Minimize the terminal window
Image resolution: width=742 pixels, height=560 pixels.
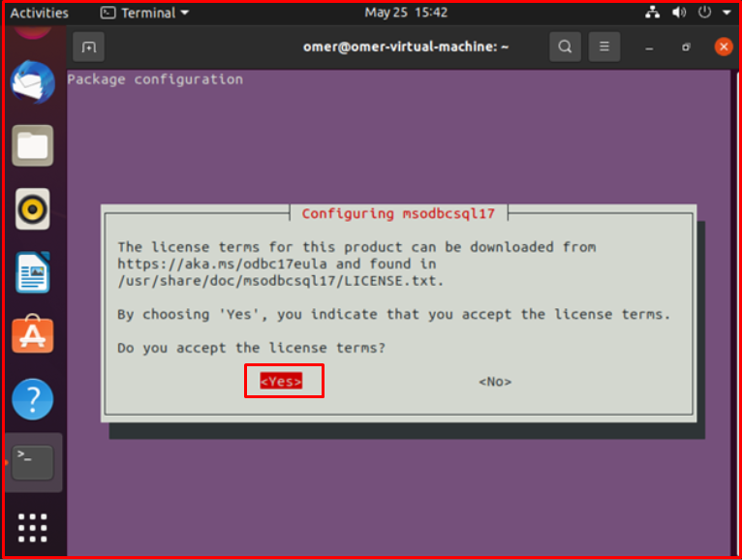point(649,47)
